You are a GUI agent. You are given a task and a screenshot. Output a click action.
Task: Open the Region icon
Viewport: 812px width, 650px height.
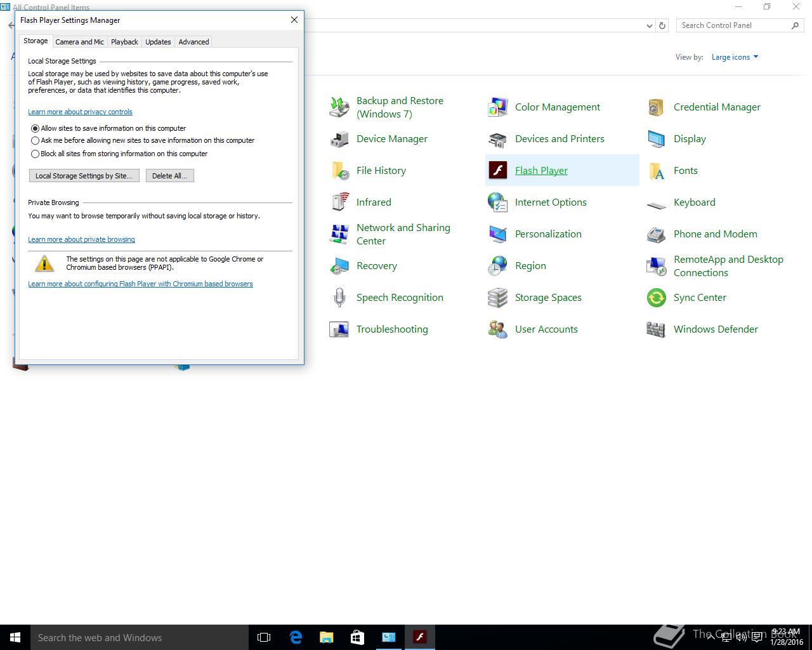click(x=498, y=266)
